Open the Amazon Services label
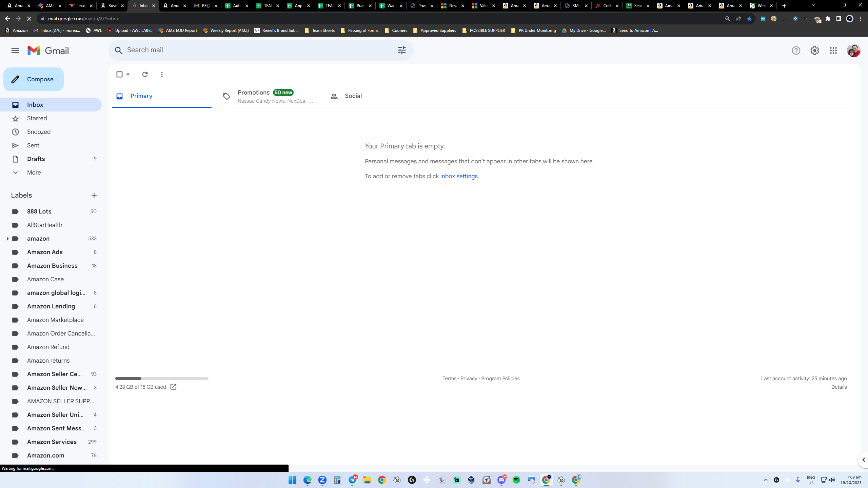This screenshot has width=868, height=488. [51, 442]
